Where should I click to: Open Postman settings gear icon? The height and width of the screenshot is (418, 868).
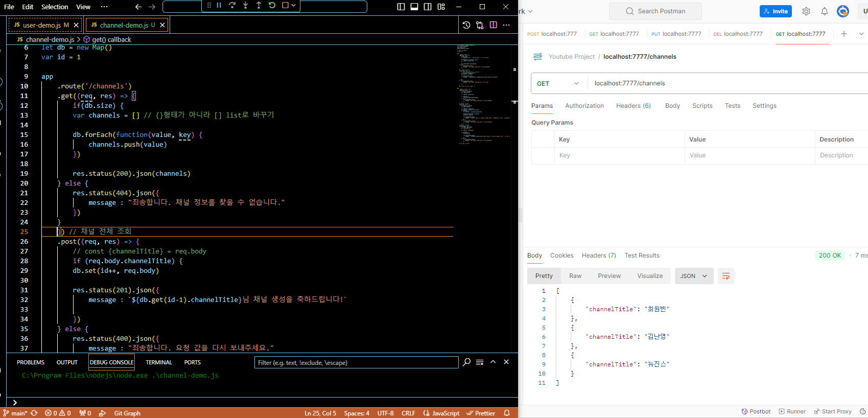(x=806, y=11)
